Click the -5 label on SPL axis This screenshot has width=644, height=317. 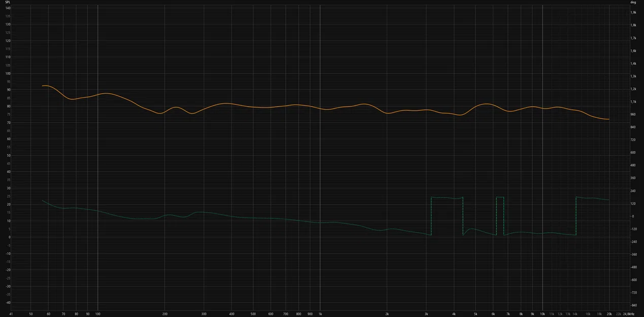click(8, 245)
